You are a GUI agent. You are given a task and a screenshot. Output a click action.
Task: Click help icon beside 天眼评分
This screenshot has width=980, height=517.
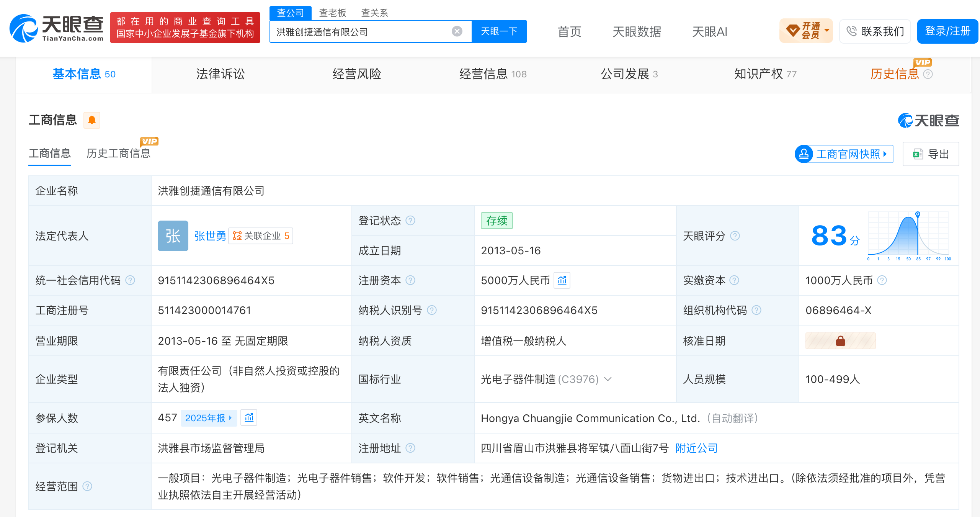pyautogui.click(x=735, y=236)
